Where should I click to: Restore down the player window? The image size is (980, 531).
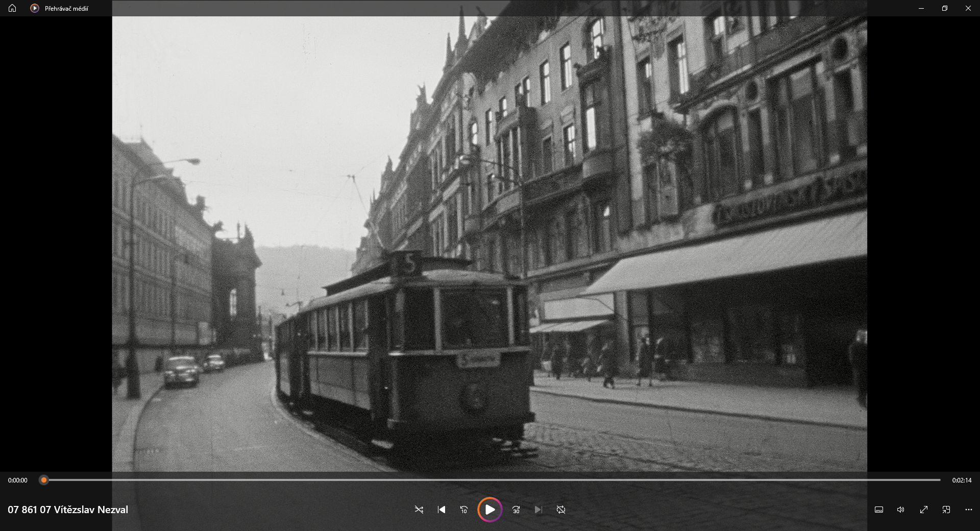click(945, 8)
